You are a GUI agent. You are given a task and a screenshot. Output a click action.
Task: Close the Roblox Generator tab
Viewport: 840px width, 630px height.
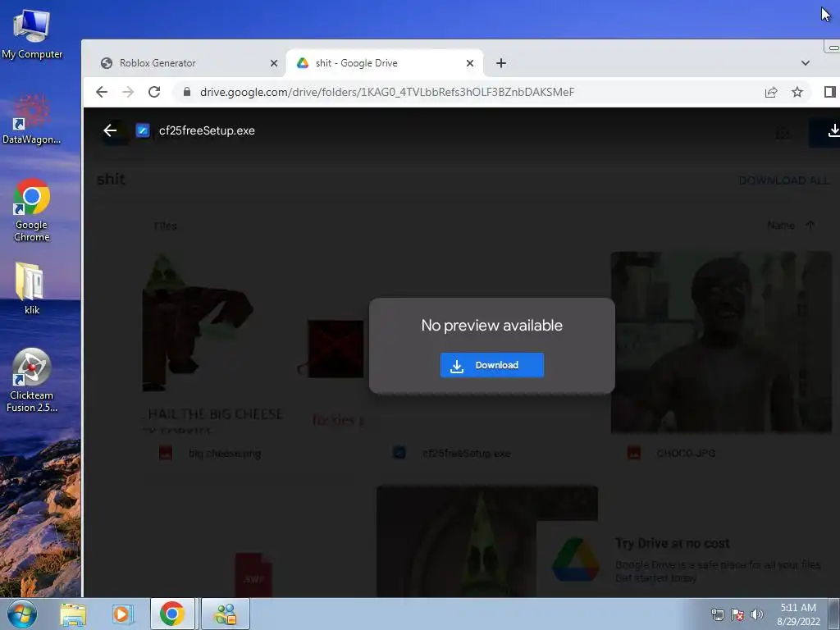(274, 63)
